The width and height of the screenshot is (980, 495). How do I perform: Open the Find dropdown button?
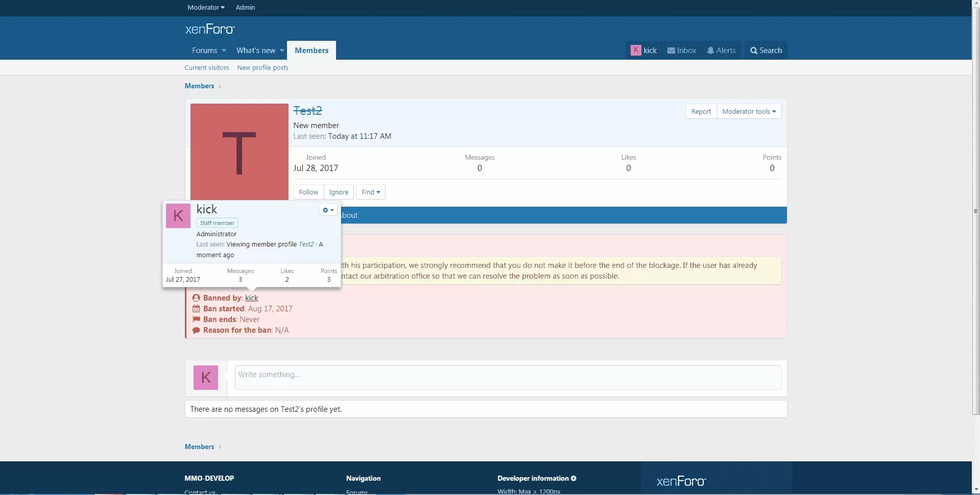point(371,192)
